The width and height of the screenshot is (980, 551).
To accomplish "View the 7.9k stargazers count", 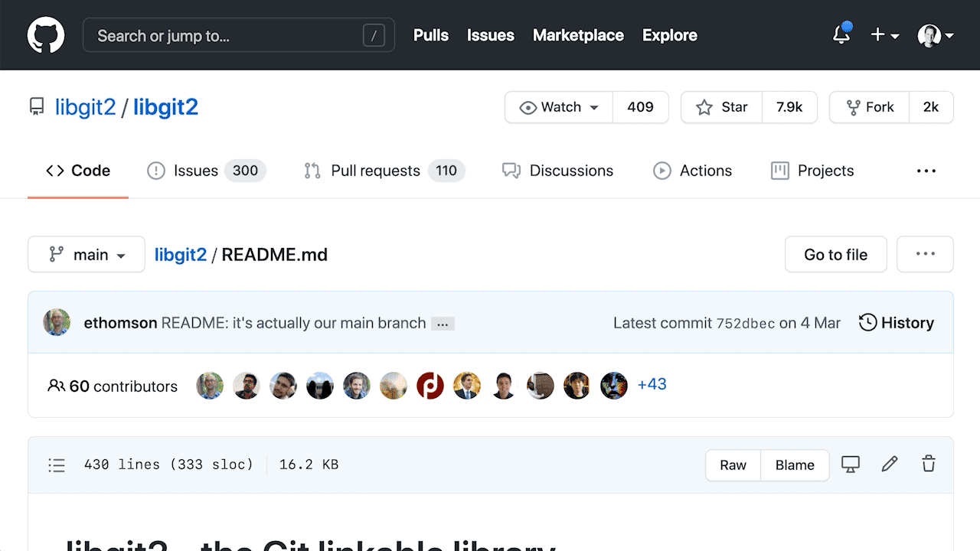I will coord(789,107).
